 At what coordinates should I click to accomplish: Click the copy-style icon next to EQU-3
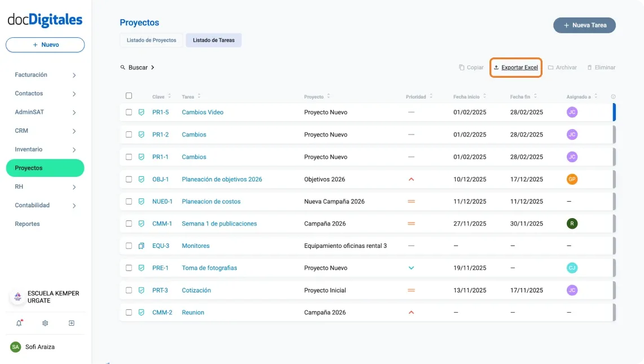point(141,246)
